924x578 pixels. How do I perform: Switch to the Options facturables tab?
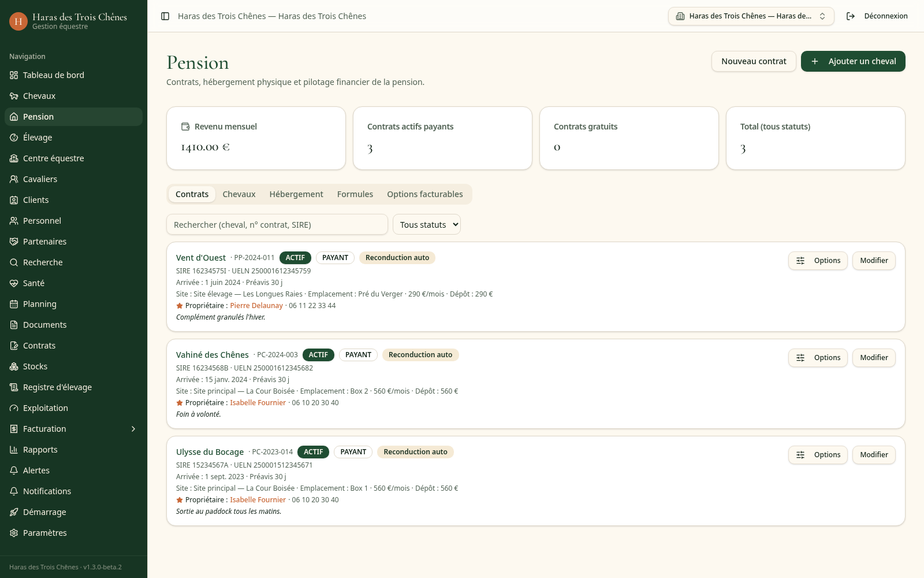[x=425, y=194]
